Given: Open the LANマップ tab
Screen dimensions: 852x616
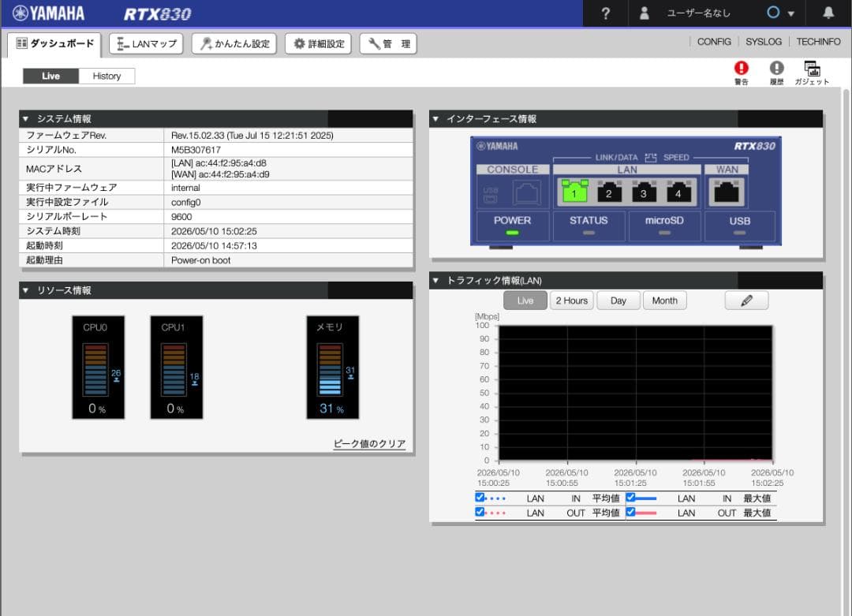Looking at the screenshot, I should (146, 43).
